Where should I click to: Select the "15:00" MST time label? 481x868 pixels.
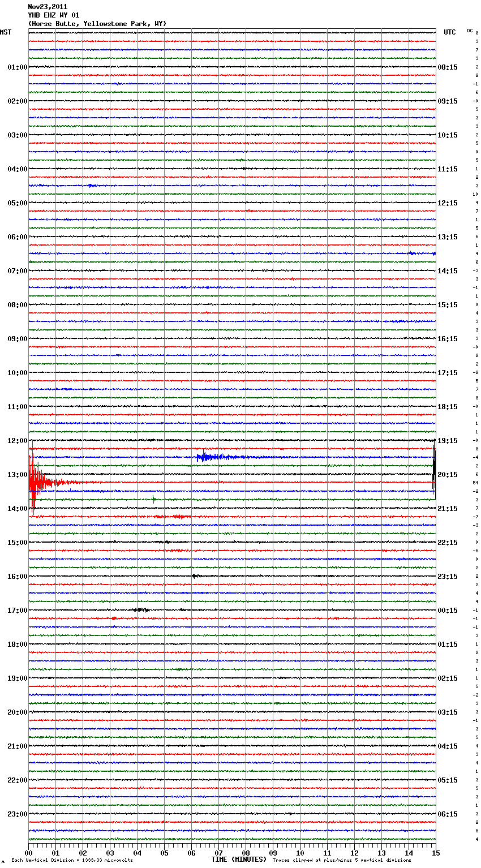pos(18,543)
